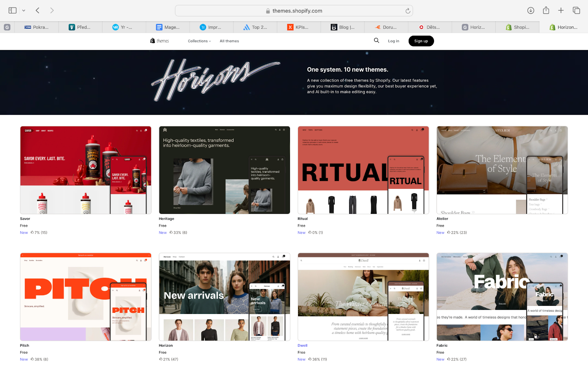Open the Fabric theme thumbnail
Viewport: 588px width, 368px height.
[502, 297]
